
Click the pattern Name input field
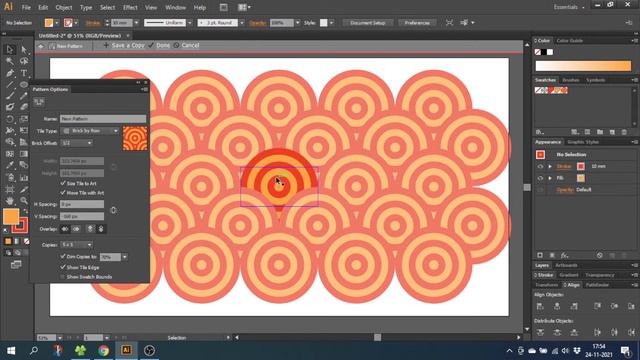(x=103, y=119)
